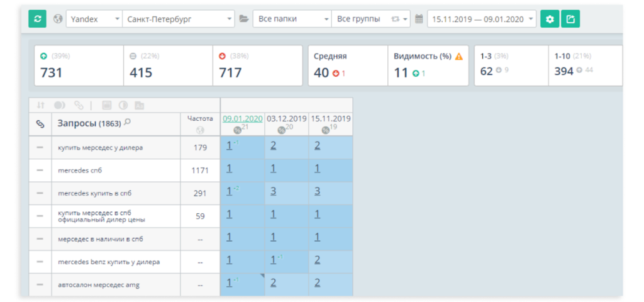The image size is (644, 302).
Task: Click the orange warning triangle near Видимость
Action: 458,57
